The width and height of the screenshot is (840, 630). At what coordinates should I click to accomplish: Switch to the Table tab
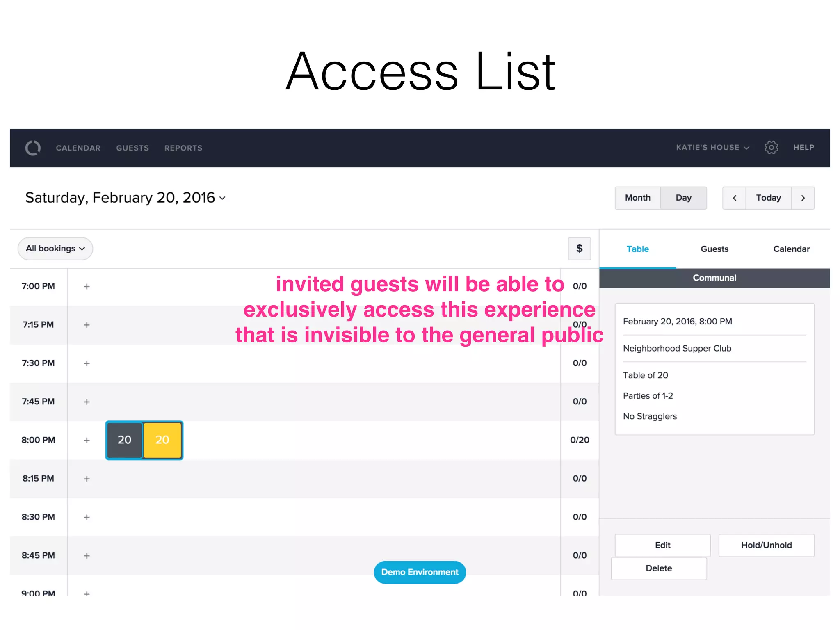point(638,249)
